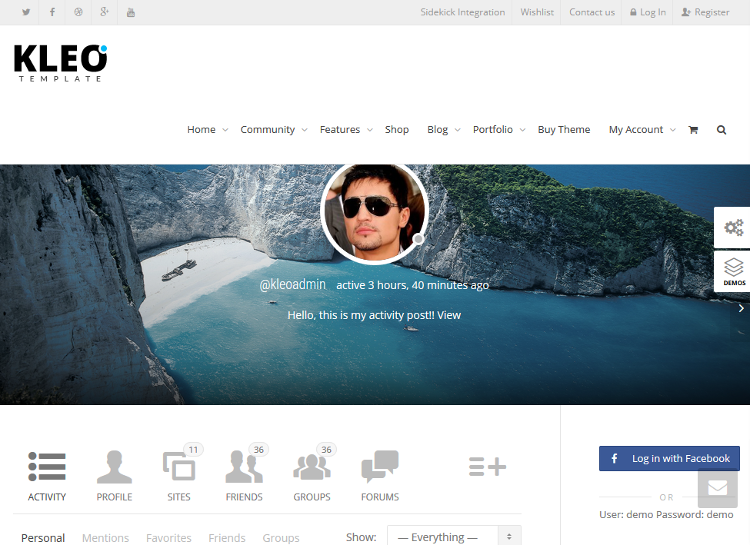This screenshot has height=545, width=750.
Task: Click the Log In link
Action: tap(648, 12)
